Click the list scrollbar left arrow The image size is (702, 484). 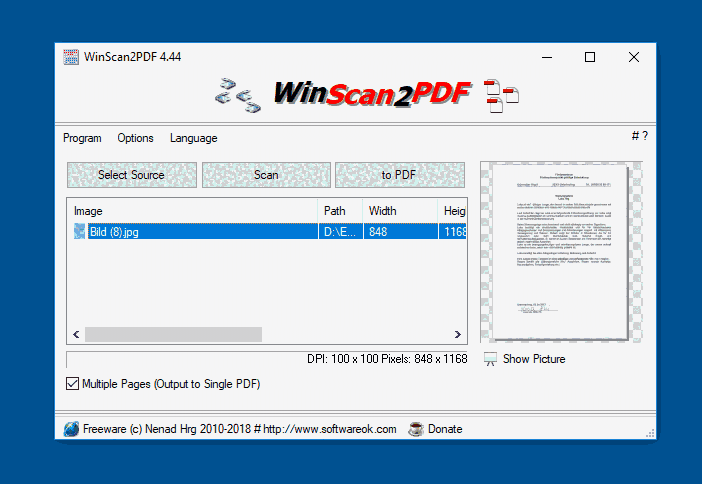tap(76, 334)
